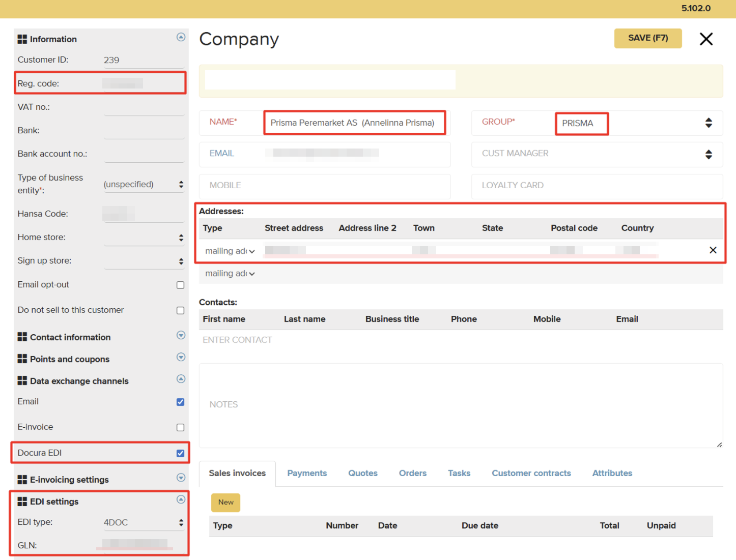Enable the E-invoice checkbox
Image resolution: width=736 pixels, height=560 pixels.
pyautogui.click(x=180, y=428)
